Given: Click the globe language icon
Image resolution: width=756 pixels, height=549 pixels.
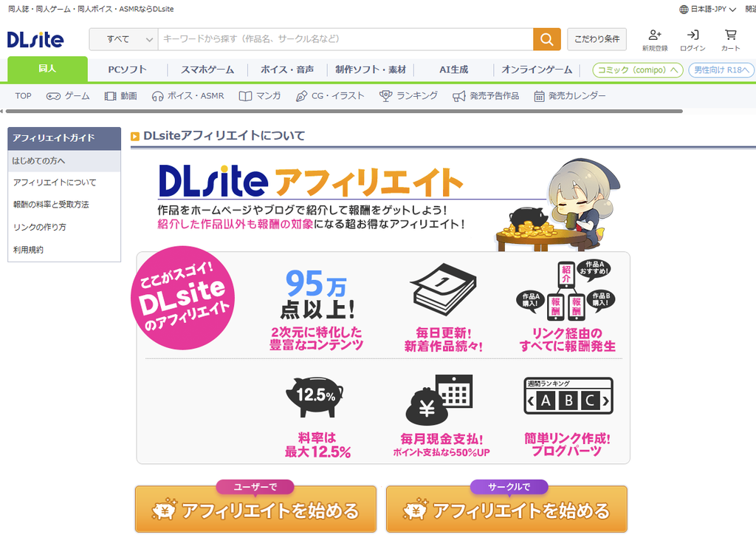Looking at the screenshot, I should click(x=684, y=9).
